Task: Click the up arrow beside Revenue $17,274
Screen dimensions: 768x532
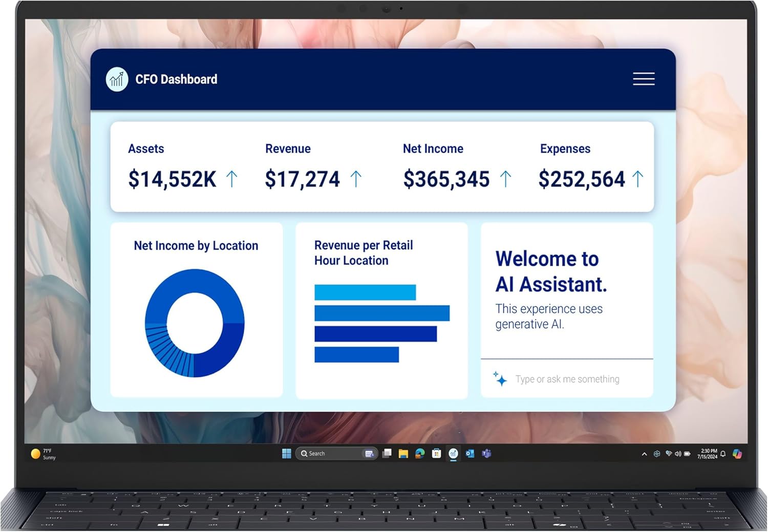Action: tap(356, 179)
